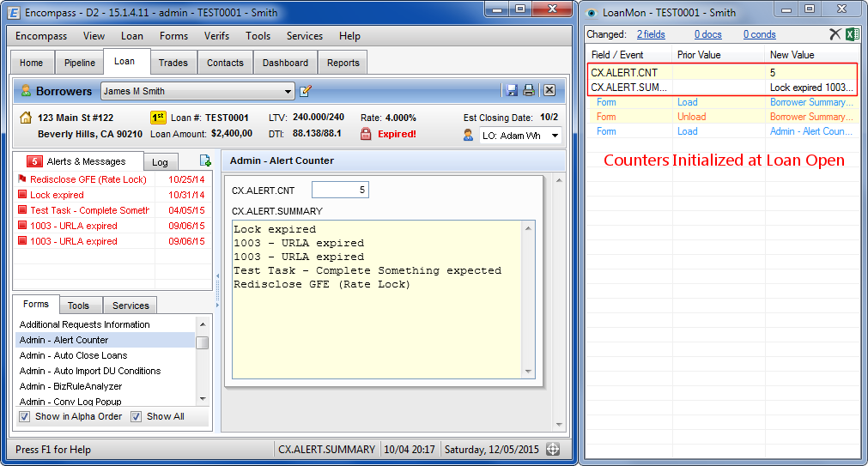Select Additional Requests Information form
The height and width of the screenshot is (466, 868).
pyautogui.click(x=85, y=324)
